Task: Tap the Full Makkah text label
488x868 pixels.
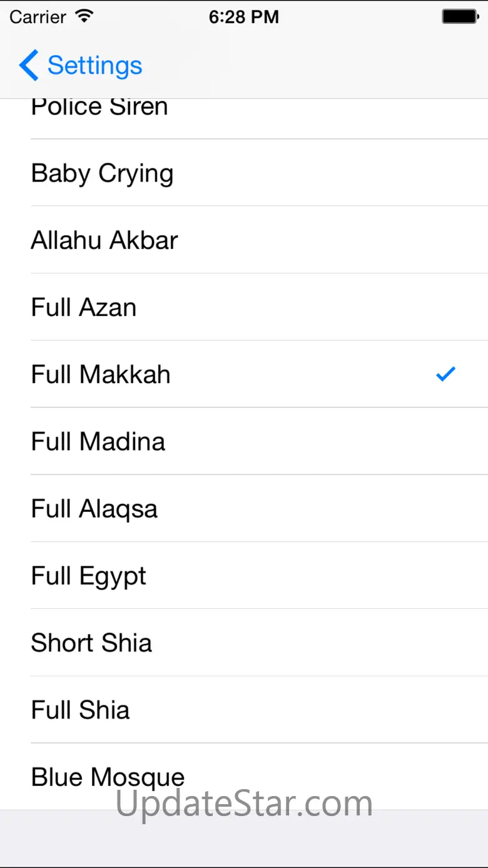Action: (x=101, y=374)
